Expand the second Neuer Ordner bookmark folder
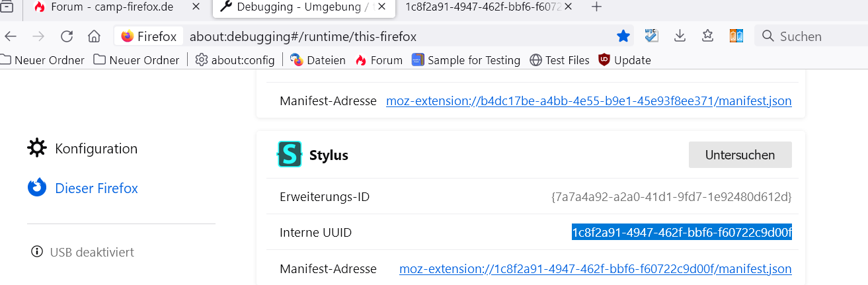The height and width of the screenshot is (285, 868). (137, 60)
